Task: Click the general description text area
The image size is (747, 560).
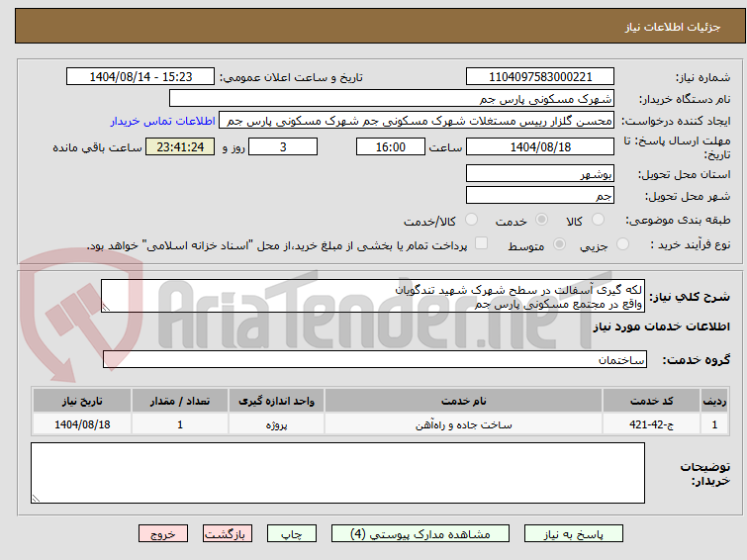Action: point(373,296)
